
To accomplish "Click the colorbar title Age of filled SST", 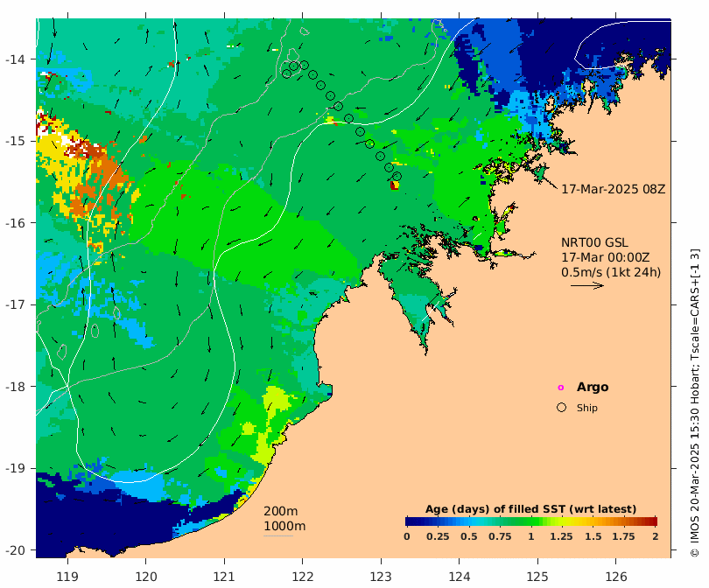I will (x=530, y=509).
